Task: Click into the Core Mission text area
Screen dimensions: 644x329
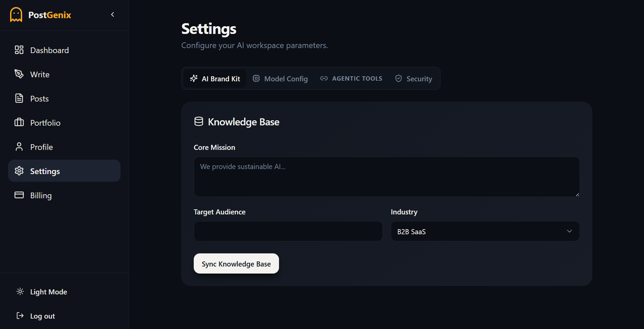Action: tap(386, 177)
